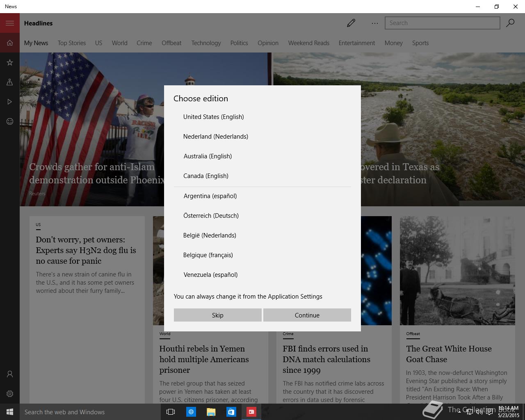Open the Offbeat tab
525x420 pixels.
coord(171,43)
